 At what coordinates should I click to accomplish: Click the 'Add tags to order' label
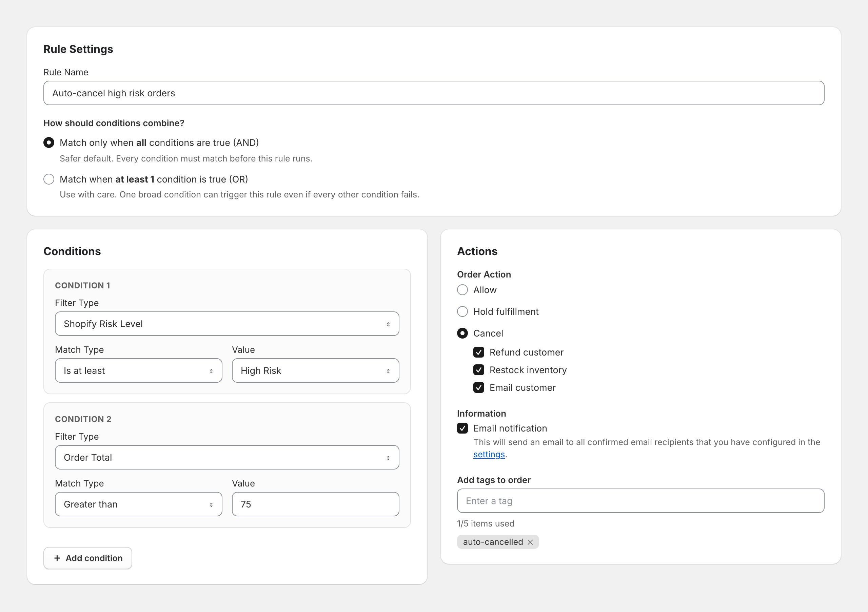(494, 480)
